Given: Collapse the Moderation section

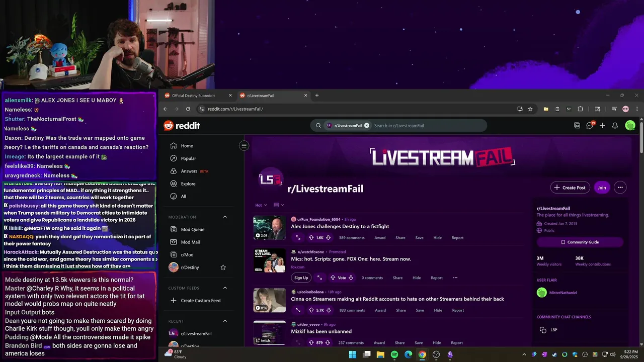Looking at the screenshot, I should pos(225,217).
